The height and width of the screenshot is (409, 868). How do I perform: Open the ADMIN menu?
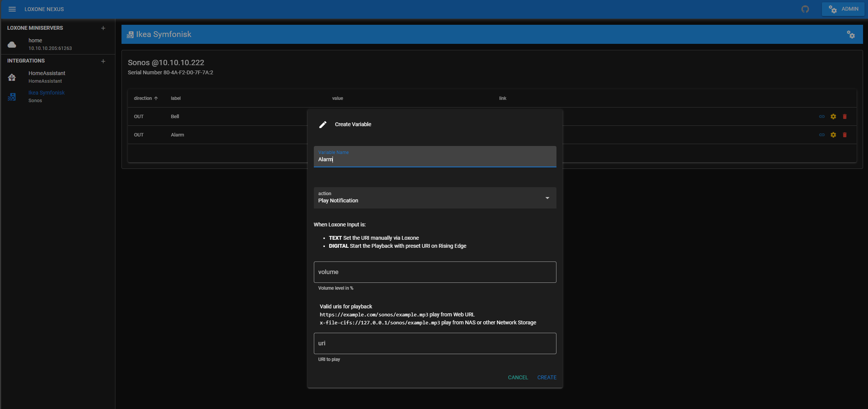[843, 9]
